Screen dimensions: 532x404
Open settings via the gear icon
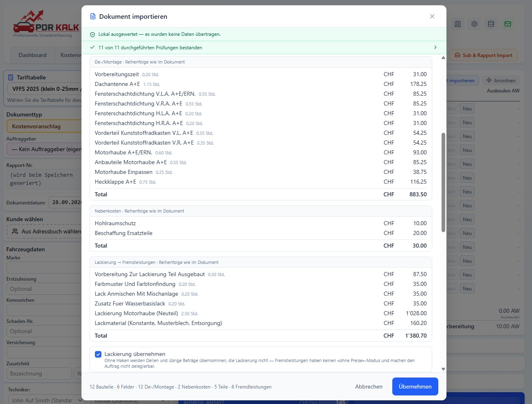pos(474,24)
